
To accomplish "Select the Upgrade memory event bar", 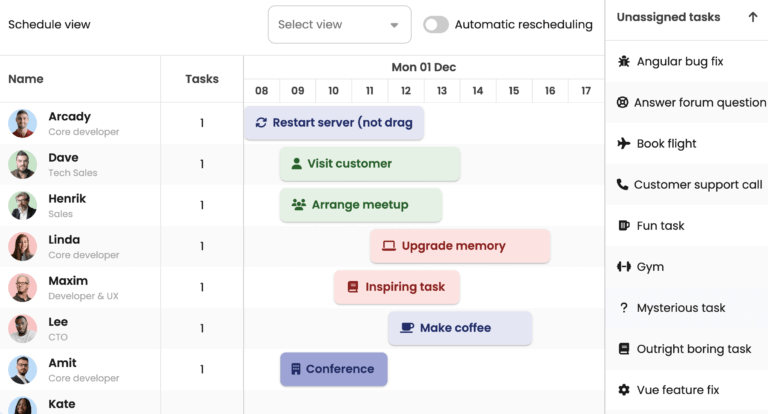I will click(460, 246).
